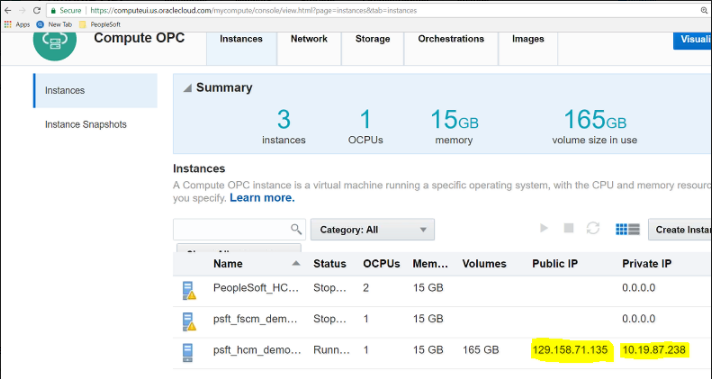
Task: Click the psft_fscm_dem instance warning icon
Action: pyautogui.click(x=192, y=326)
